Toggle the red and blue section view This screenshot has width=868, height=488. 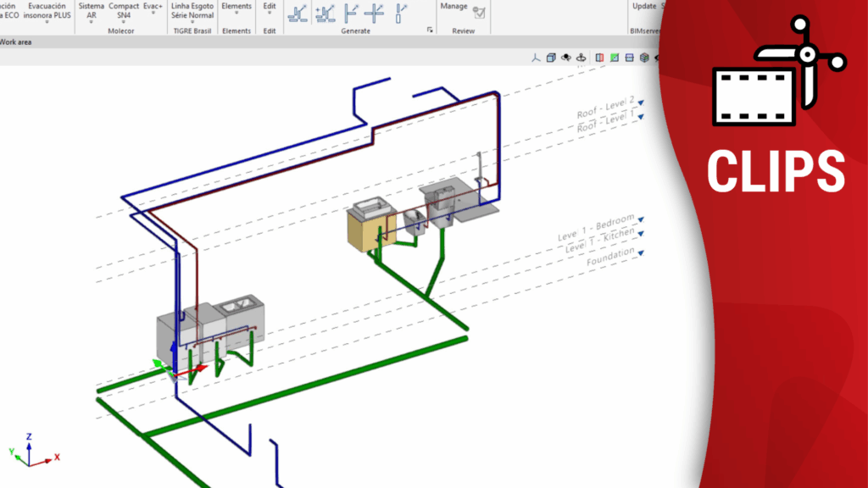coord(600,58)
